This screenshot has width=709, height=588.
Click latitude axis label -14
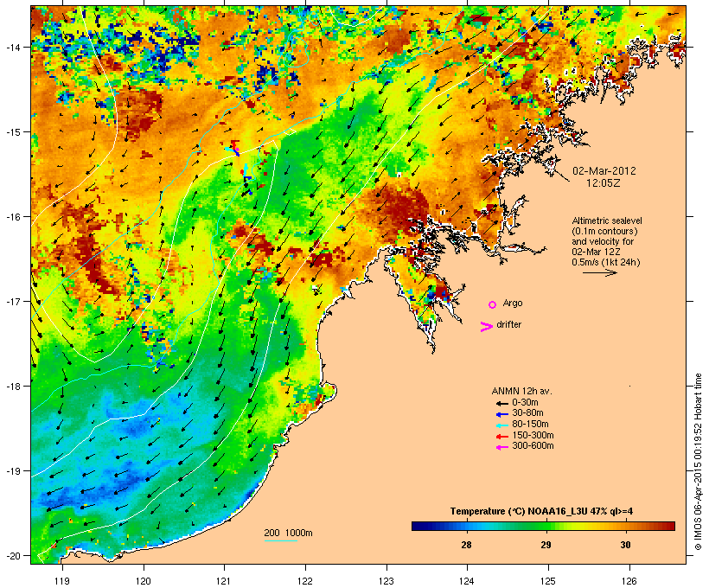[12, 47]
